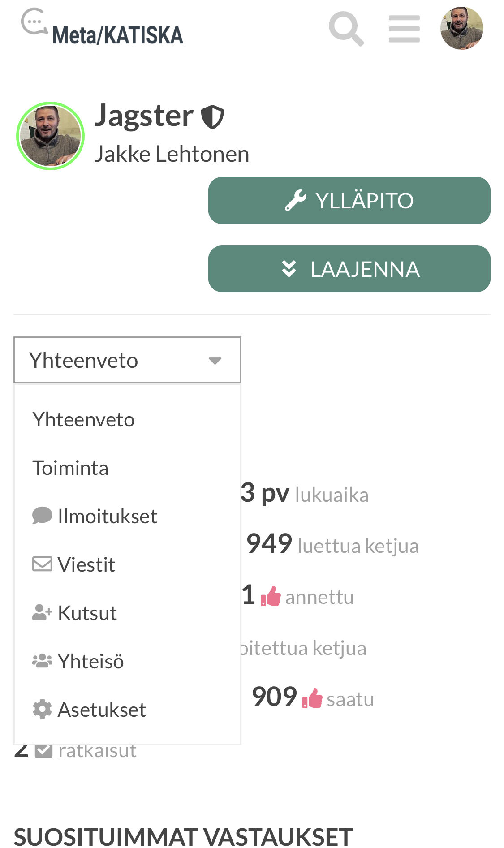The height and width of the screenshot is (848, 504).
Task: Select Yhteisö community menu entry
Action: click(x=90, y=661)
